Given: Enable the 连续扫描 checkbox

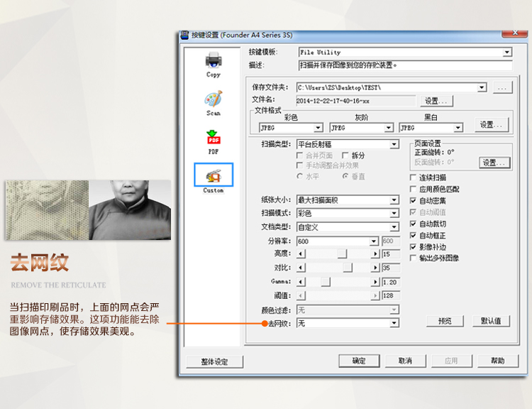Looking at the screenshot, I should coord(414,178).
